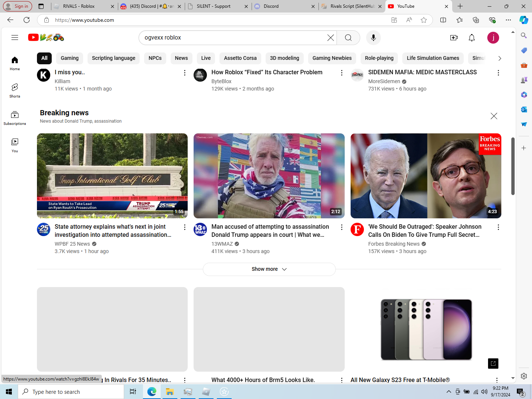This screenshot has height=399, width=532.
Task: Clear the search box text
Action: click(x=330, y=38)
